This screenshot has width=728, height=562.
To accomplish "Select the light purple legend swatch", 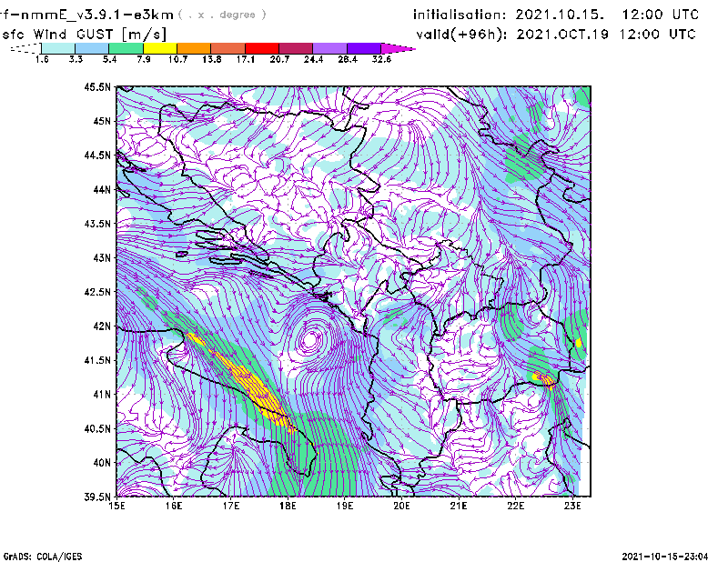I will 329,48.
